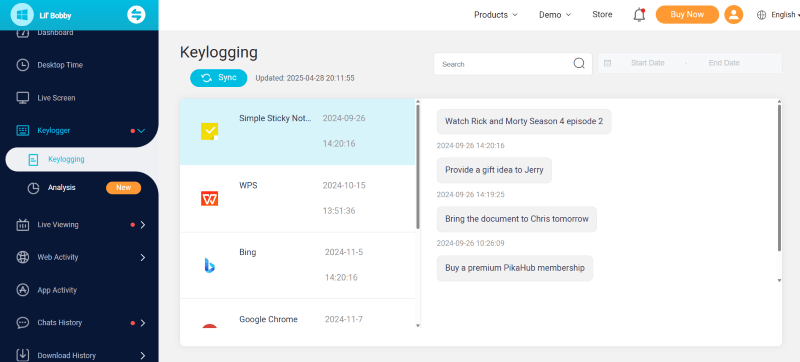The image size is (800, 362).
Task: Click the 2024-10-15 date on WPS row
Action: click(x=344, y=185)
